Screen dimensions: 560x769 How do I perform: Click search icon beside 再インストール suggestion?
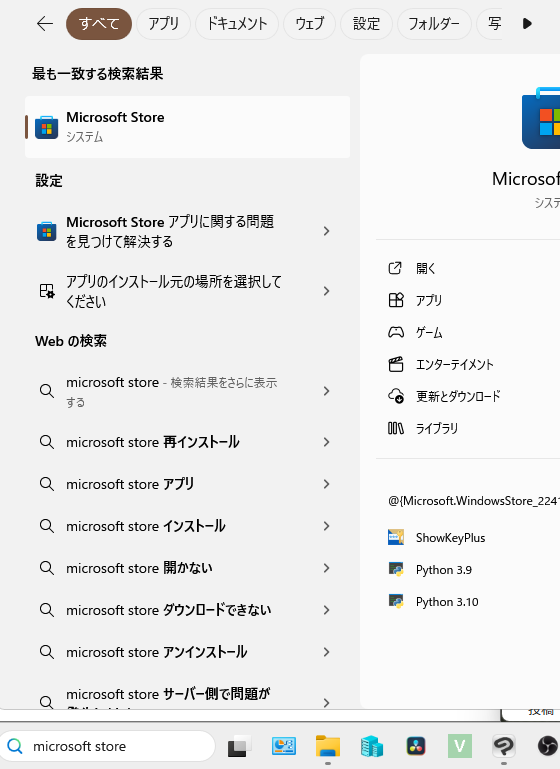pyautogui.click(x=47, y=442)
